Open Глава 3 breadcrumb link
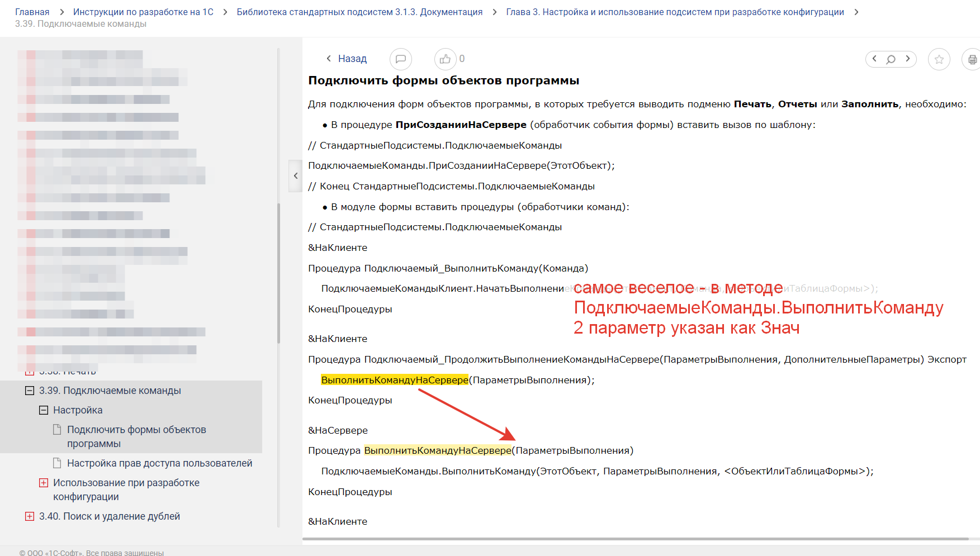 point(675,12)
